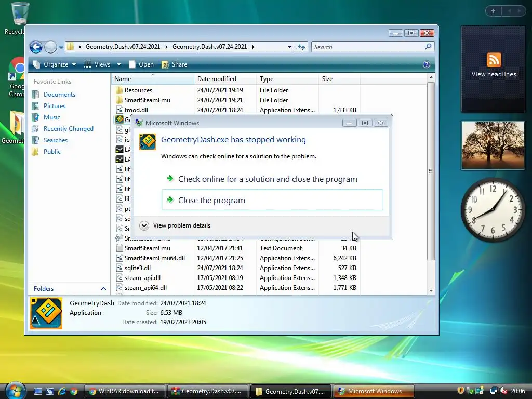This screenshot has height=399, width=532.
Task: Sort by the Type column header
Action: coord(288,79)
